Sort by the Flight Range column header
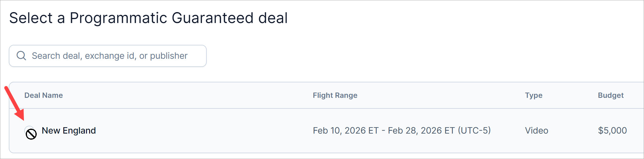The image size is (644, 159). pos(335,95)
